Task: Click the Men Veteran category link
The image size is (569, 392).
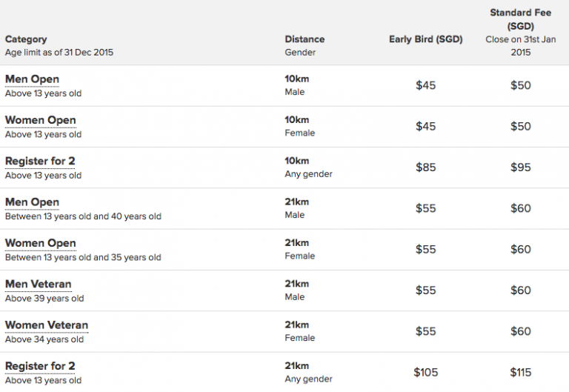Action: (39, 284)
